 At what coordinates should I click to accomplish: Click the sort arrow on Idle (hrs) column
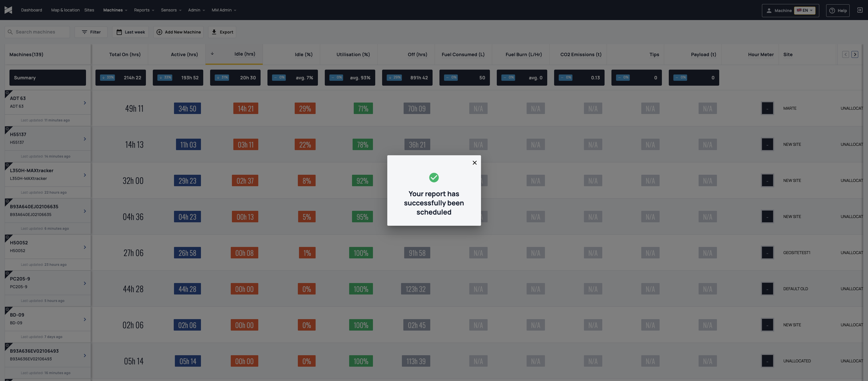click(212, 54)
